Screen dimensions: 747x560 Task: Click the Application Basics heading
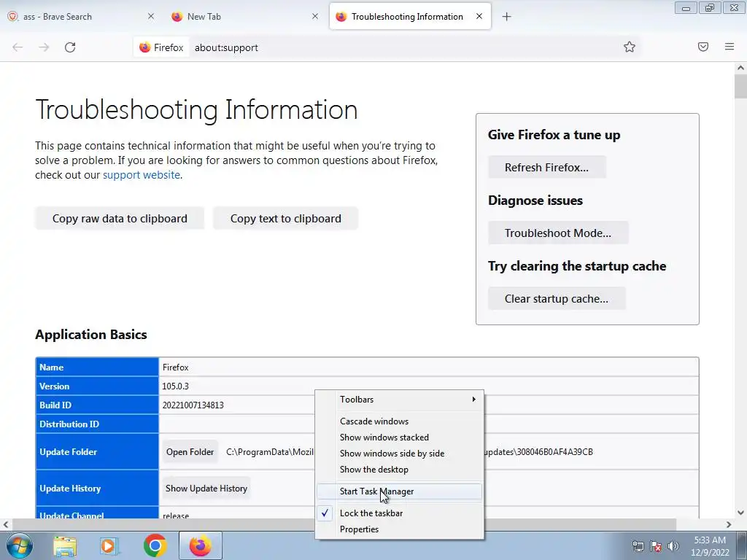[91, 334]
